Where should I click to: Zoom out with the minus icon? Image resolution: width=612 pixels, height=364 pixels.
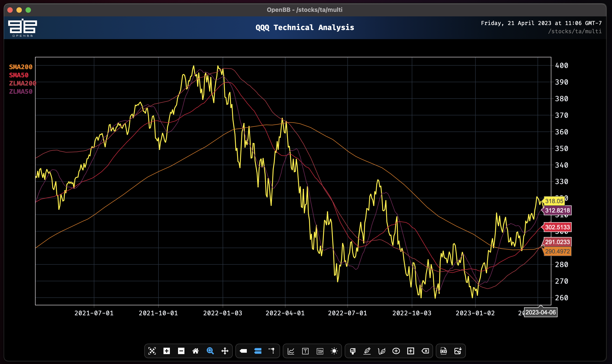pyautogui.click(x=181, y=351)
